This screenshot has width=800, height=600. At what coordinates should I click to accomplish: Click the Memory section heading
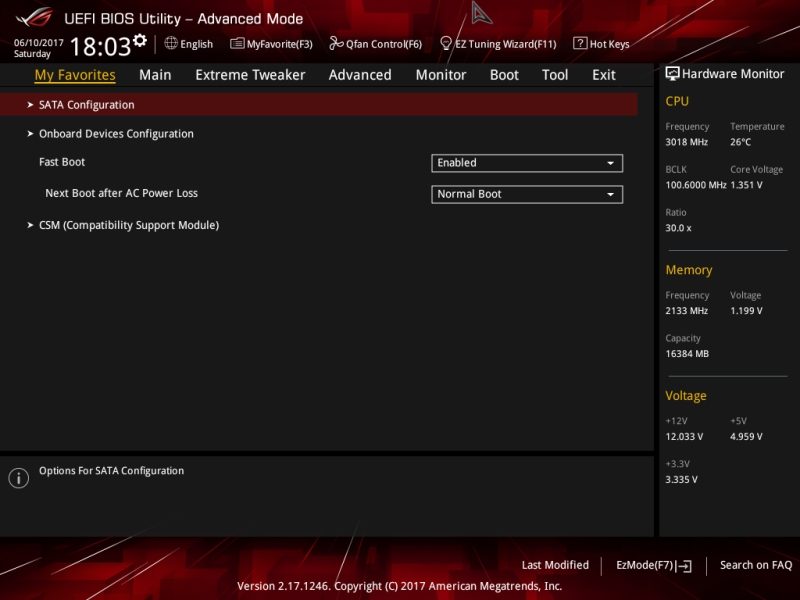click(689, 270)
